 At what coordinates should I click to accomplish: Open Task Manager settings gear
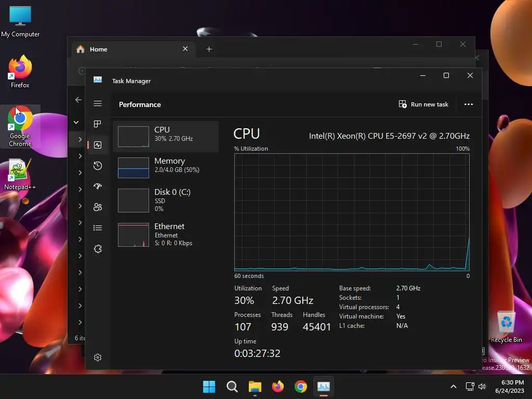click(98, 357)
